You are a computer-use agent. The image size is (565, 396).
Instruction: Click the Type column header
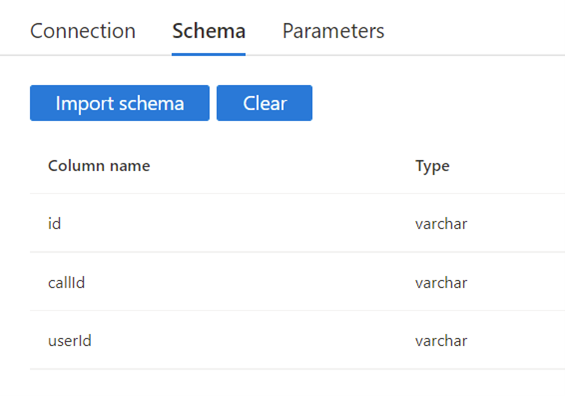[432, 166]
